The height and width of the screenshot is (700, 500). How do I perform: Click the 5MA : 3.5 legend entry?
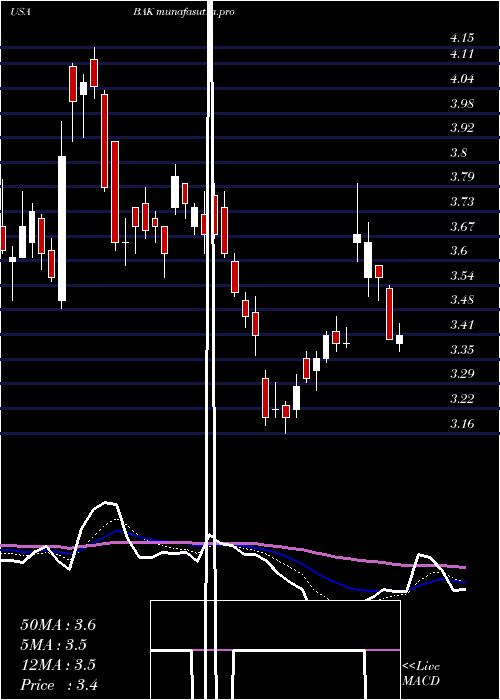[53, 645]
